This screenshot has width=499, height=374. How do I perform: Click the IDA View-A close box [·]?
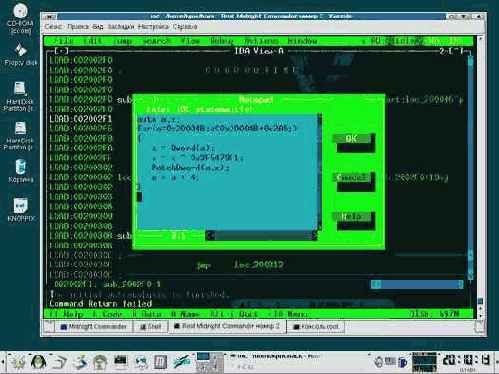[62, 51]
